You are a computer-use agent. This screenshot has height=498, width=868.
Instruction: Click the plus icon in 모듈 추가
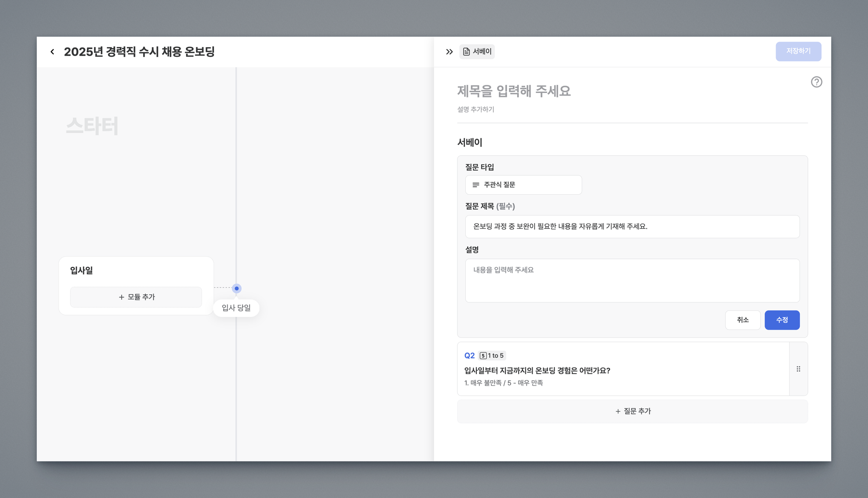point(122,297)
